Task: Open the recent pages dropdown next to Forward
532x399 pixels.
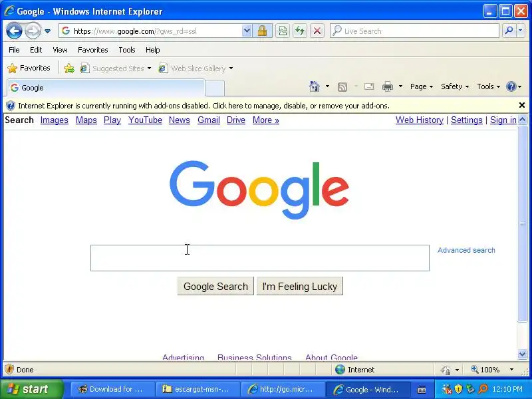Action: pos(47,31)
